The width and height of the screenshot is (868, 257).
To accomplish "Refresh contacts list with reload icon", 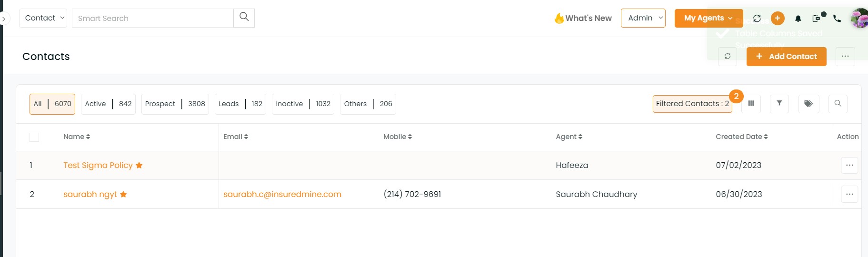I will 728,56.
